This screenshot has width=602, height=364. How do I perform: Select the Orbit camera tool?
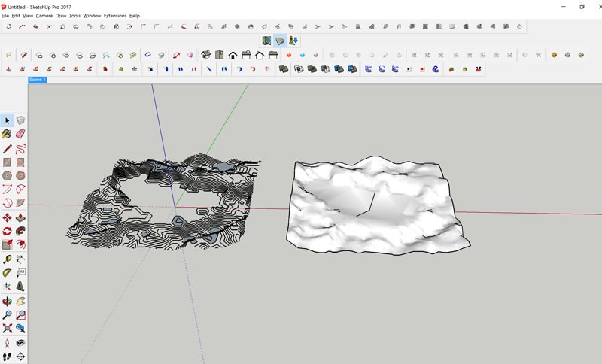pyautogui.click(x=7, y=302)
